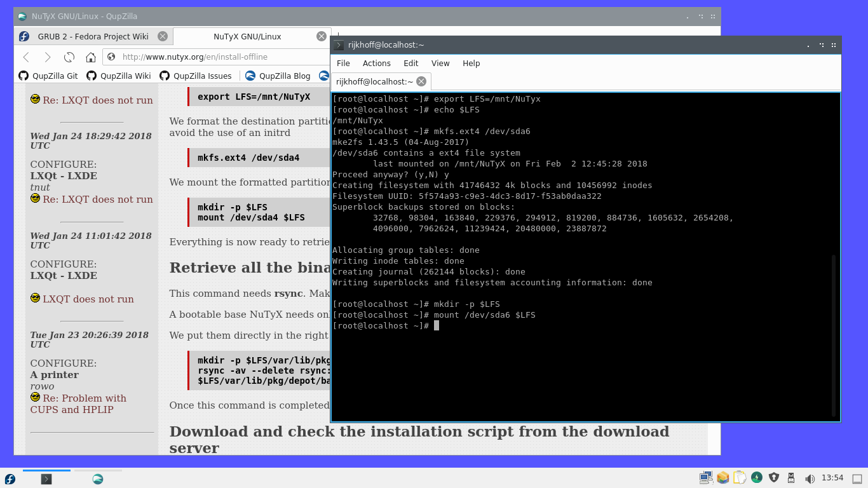This screenshot has height=488, width=868.
Task: Switch to the GRUB 2 Fedora Project Wiki tab
Action: (x=93, y=36)
